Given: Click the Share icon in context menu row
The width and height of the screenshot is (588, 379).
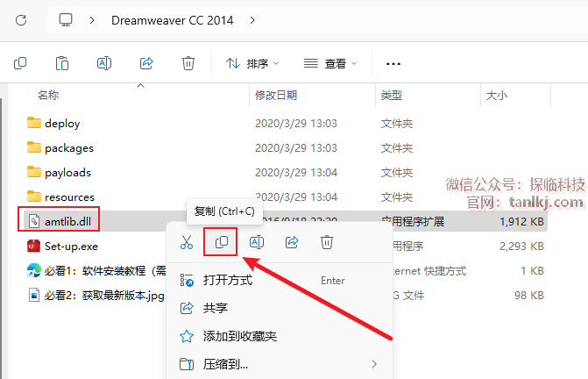Looking at the screenshot, I should tap(292, 242).
